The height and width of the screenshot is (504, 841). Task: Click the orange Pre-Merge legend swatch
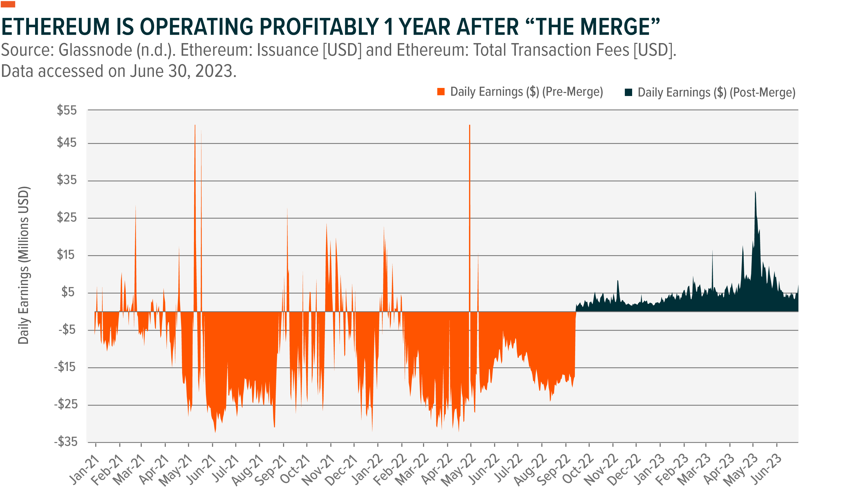click(x=441, y=92)
